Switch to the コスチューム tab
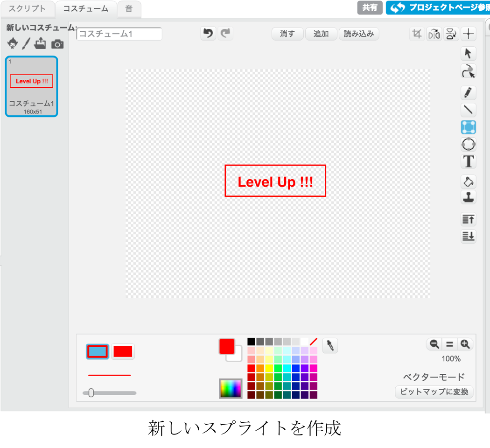 tap(85, 8)
